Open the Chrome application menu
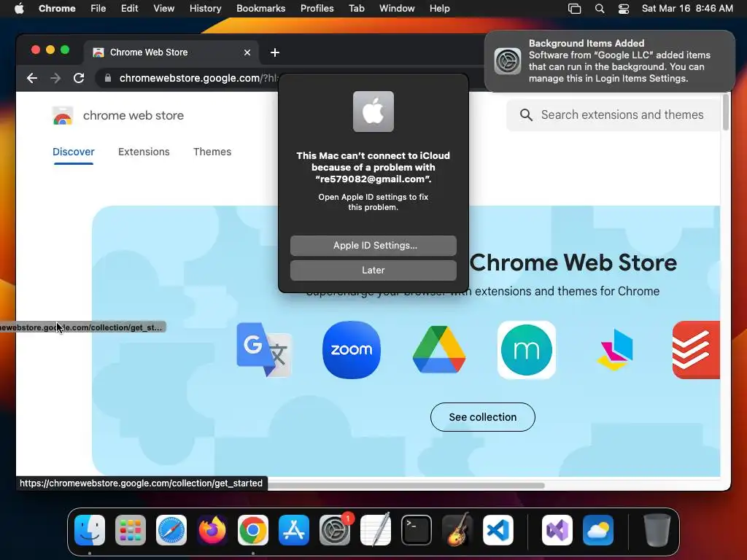Viewport: 747px width, 560px height. 57,8
